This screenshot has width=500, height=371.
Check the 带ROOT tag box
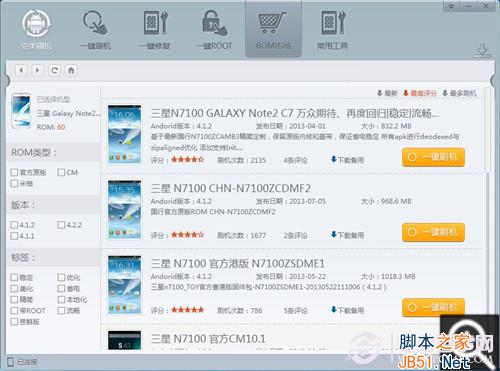(x=14, y=310)
